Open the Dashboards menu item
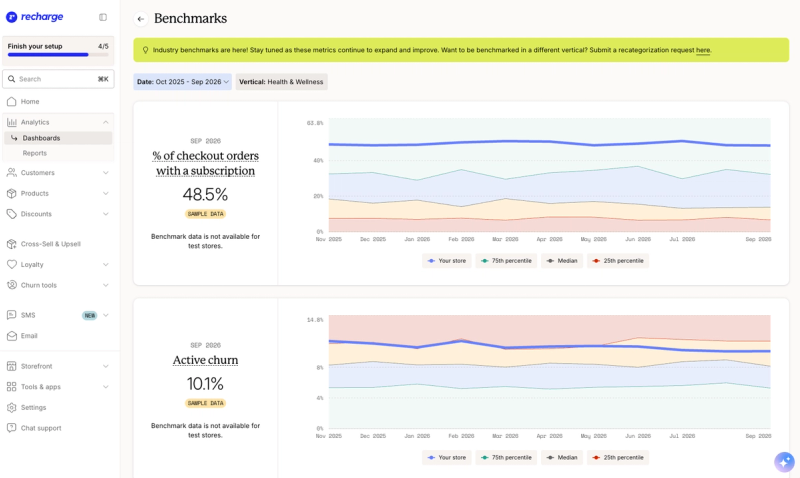 (x=58, y=138)
